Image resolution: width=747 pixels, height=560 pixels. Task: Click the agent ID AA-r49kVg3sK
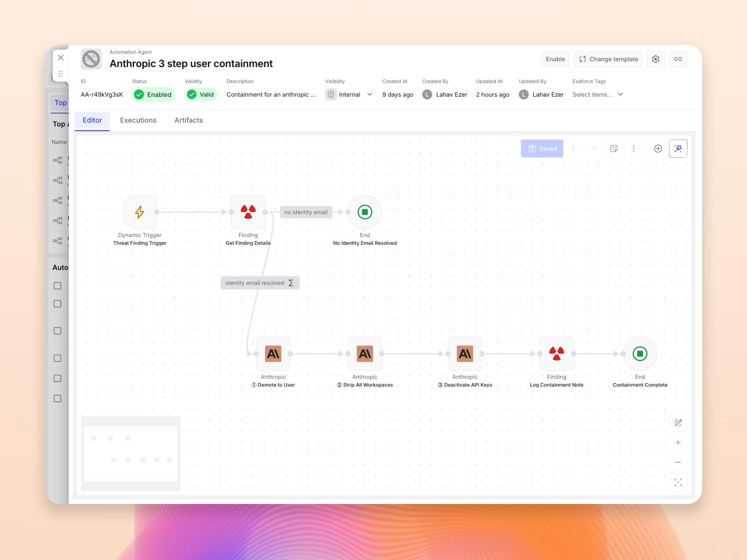pos(102,95)
